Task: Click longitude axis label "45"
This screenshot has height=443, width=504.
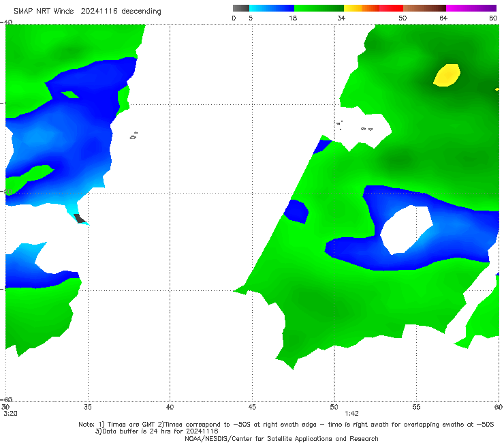Action: [x=252, y=407]
